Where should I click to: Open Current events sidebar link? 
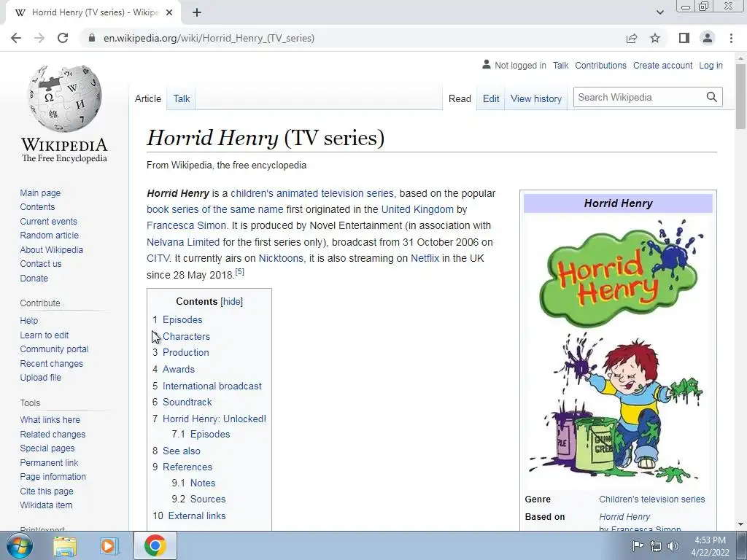coord(48,222)
